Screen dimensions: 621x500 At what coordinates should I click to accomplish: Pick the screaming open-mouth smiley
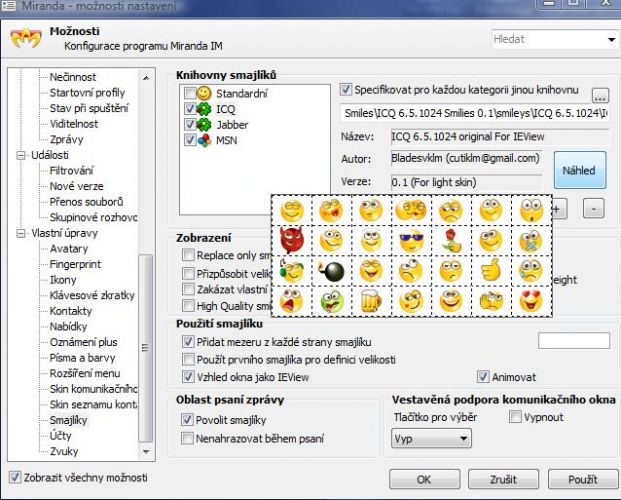click(x=291, y=301)
